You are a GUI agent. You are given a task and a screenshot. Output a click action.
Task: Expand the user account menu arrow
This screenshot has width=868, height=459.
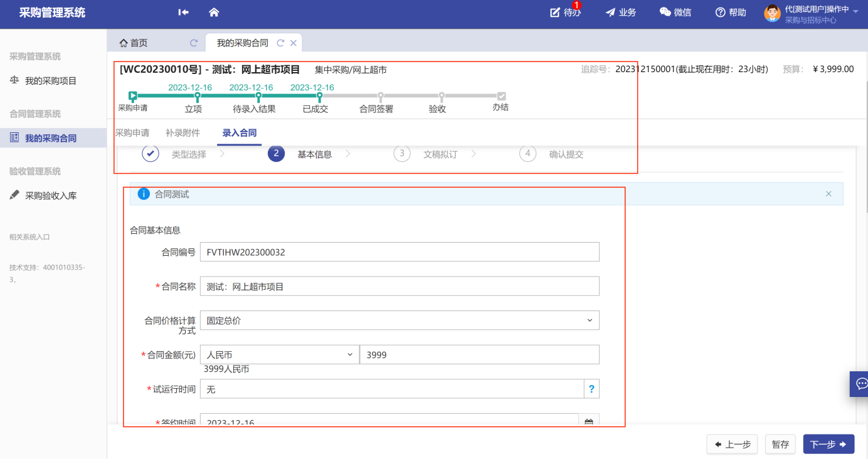pos(855,11)
